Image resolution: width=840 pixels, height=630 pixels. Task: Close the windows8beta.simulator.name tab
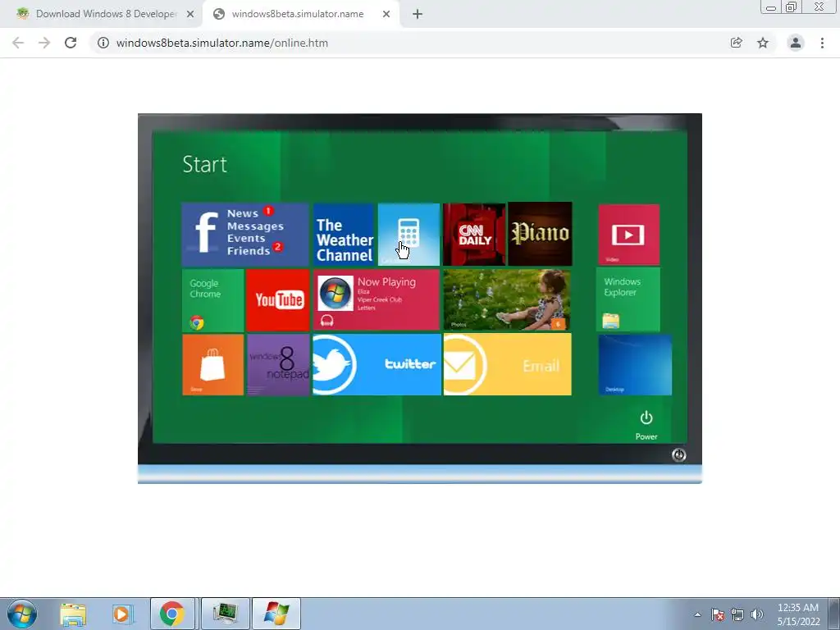coord(386,14)
